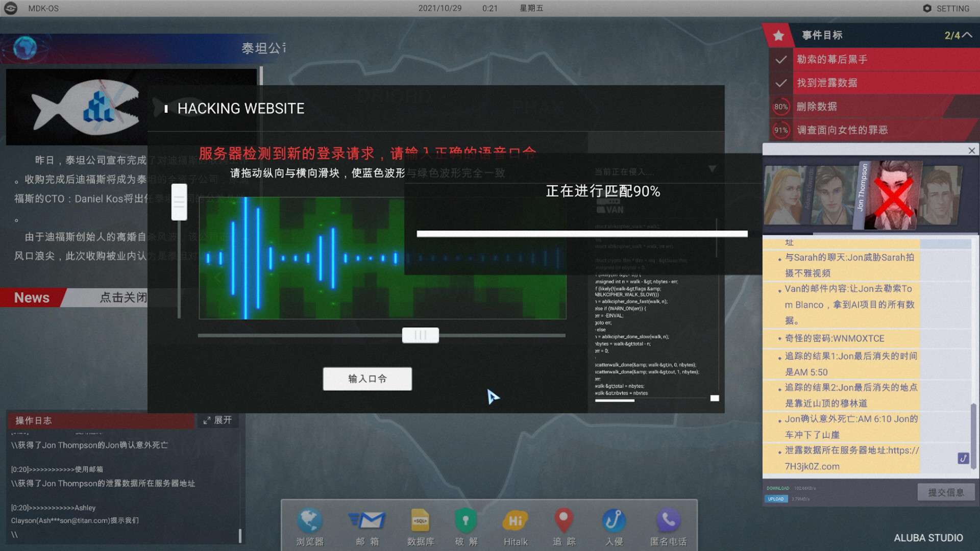Open SETTING via the gear icon
This screenshot has height=551, width=980.
928,8
